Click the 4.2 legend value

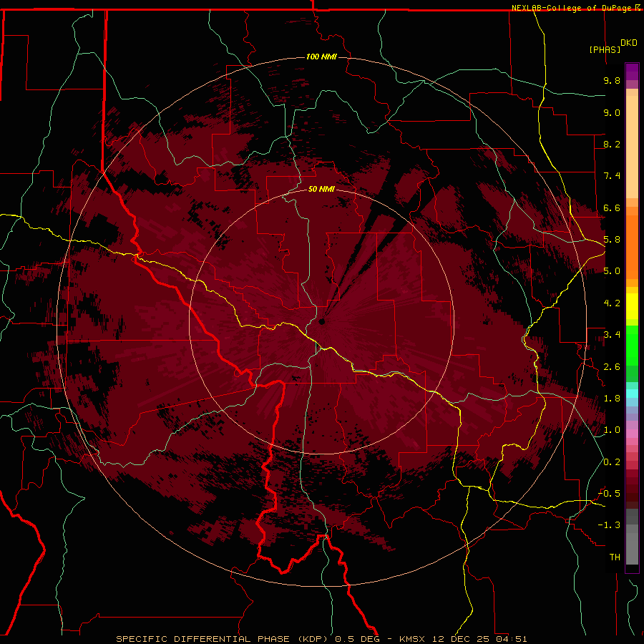(x=612, y=303)
